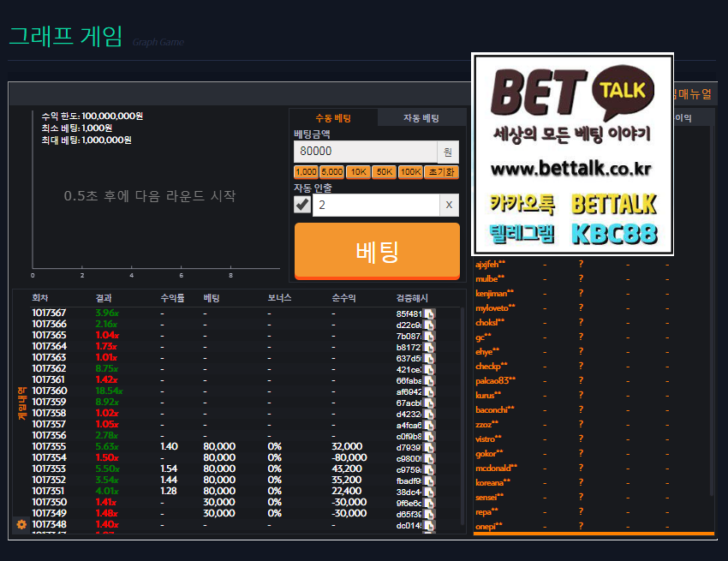Add 100K to bet amount
The width and height of the screenshot is (728, 561).
410,172
